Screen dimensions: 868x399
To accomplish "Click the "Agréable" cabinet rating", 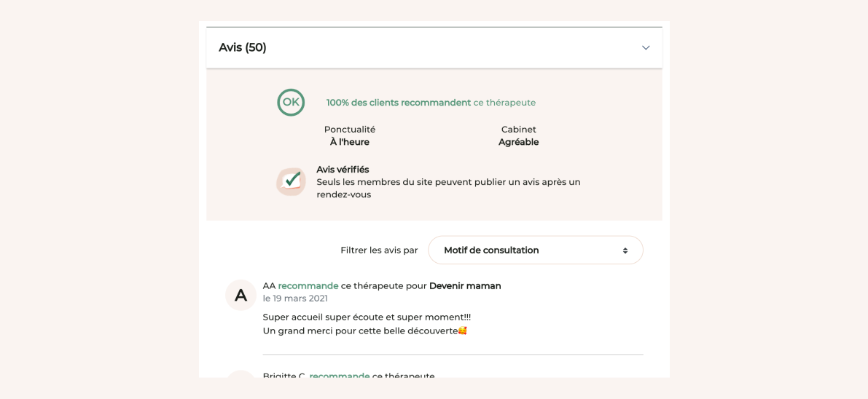I will pos(519,142).
